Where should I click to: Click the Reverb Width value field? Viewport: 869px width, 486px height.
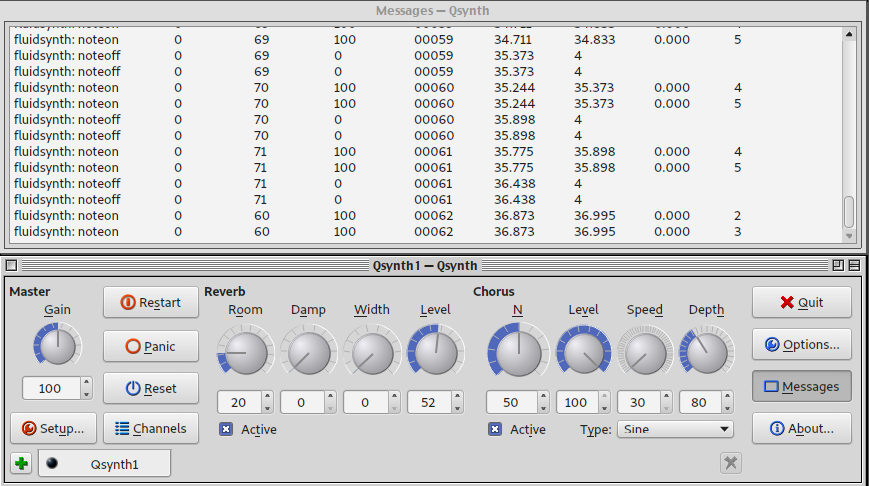[365, 402]
